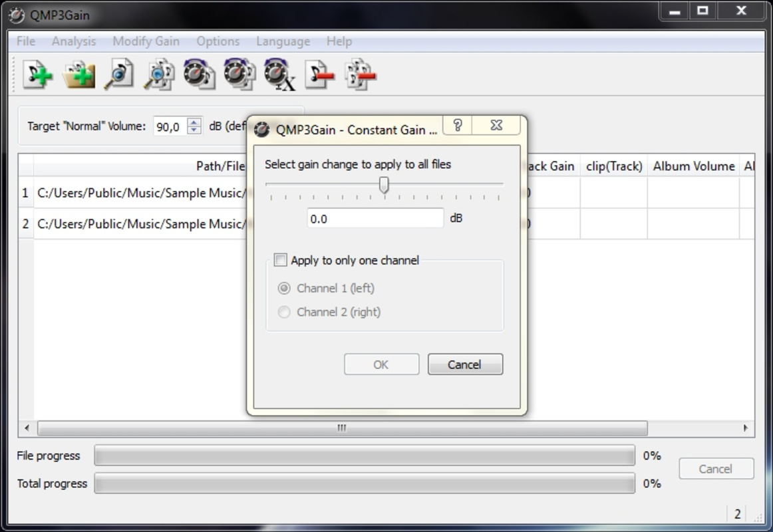Click the Add File icon with green plus
773x532 pixels.
[x=38, y=75]
